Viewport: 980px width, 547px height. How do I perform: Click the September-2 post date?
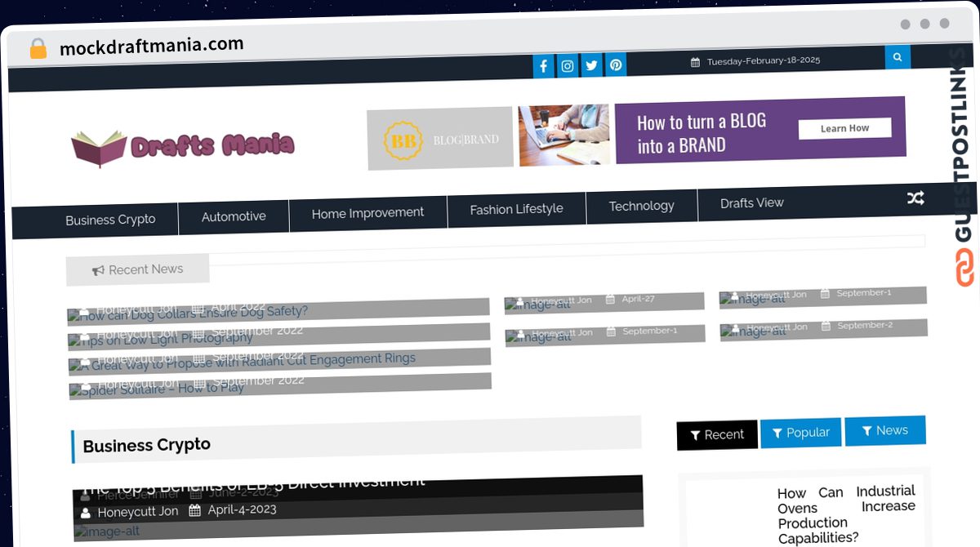click(x=865, y=325)
